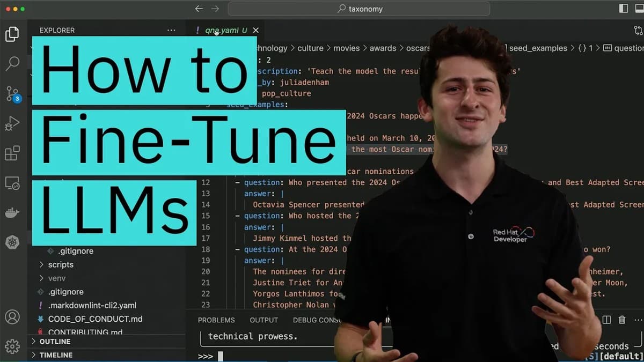Select the culture breadcrumb segment

pyautogui.click(x=310, y=48)
